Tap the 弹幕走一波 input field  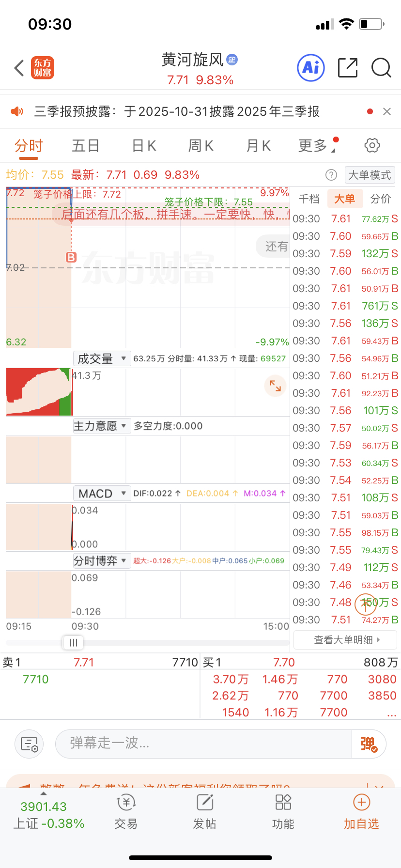(203, 744)
